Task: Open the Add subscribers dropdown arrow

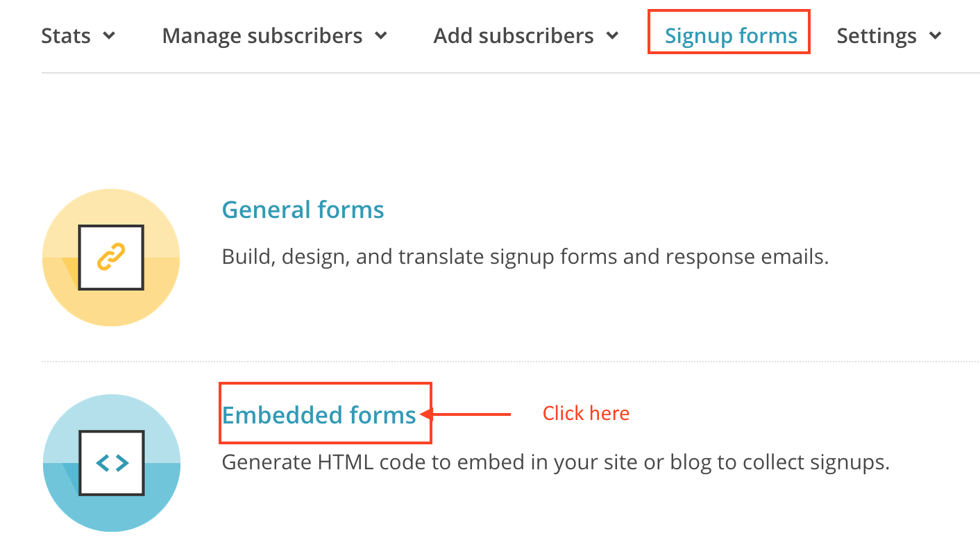Action: pyautogui.click(x=612, y=35)
